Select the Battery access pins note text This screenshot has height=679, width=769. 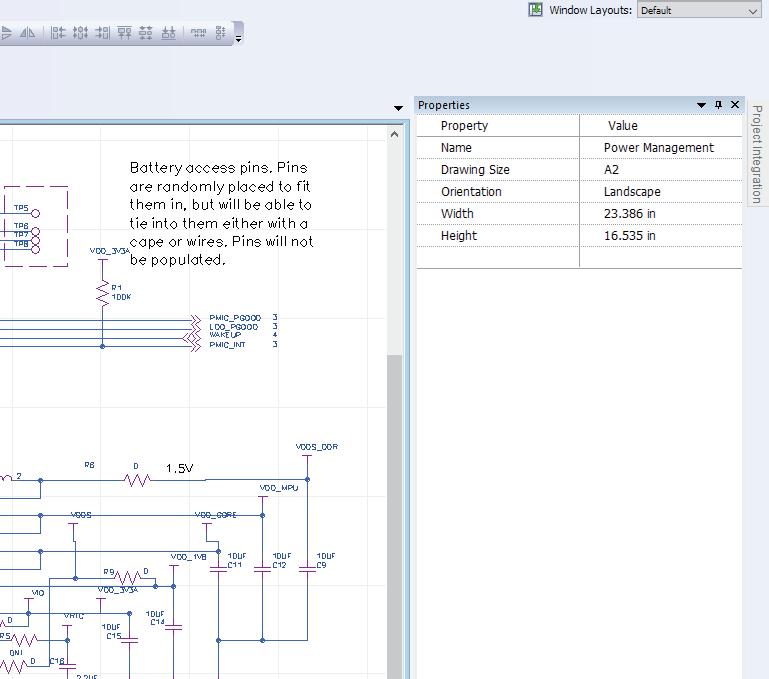coord(221,213)
